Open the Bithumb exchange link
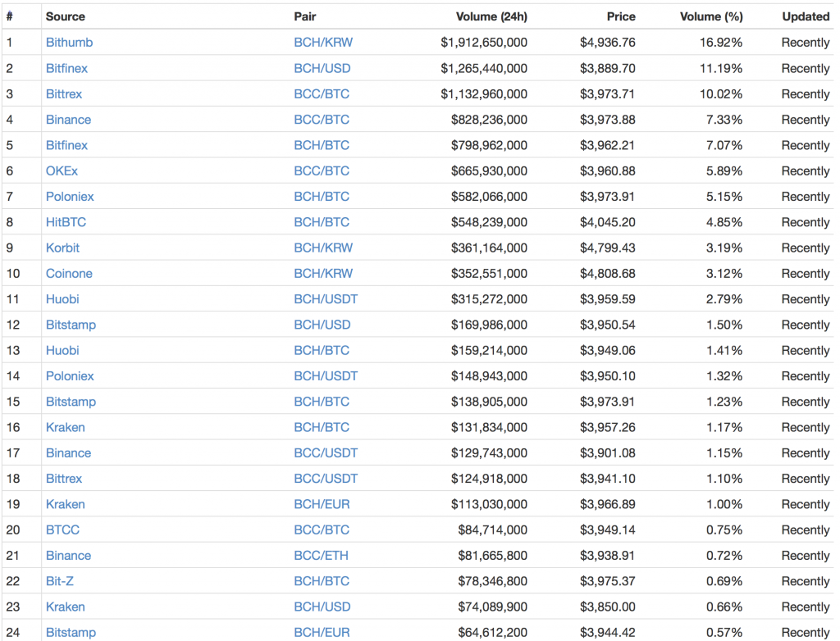 [69, 43]
